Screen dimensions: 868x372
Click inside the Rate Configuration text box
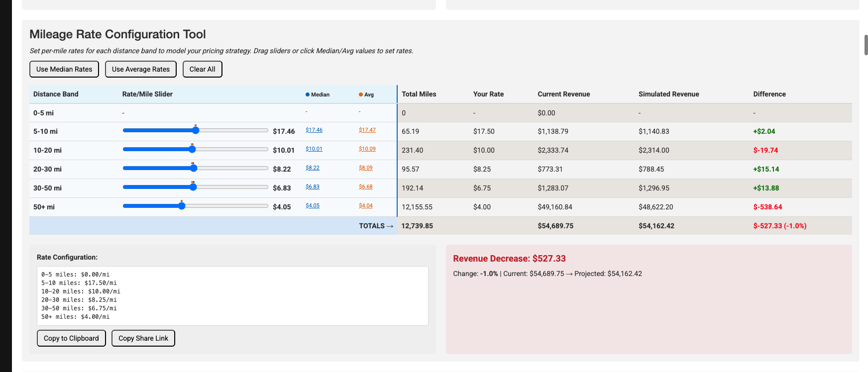[232, 295]
